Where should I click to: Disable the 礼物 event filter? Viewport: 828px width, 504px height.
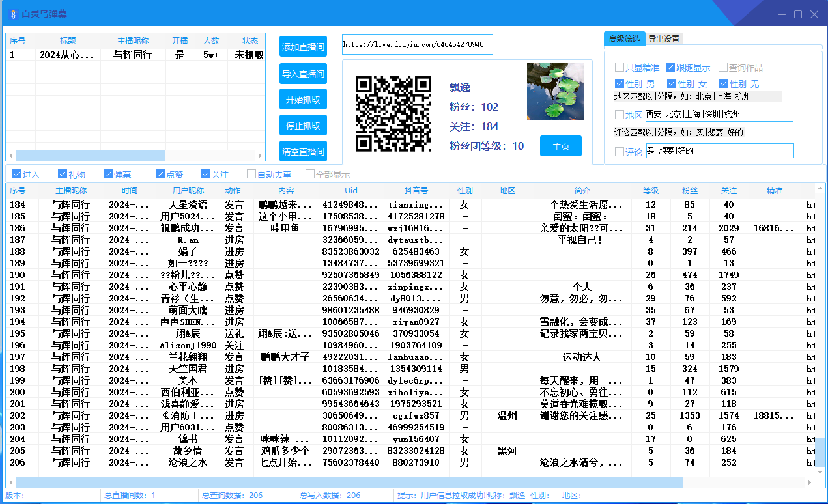(x=63, y=175)
